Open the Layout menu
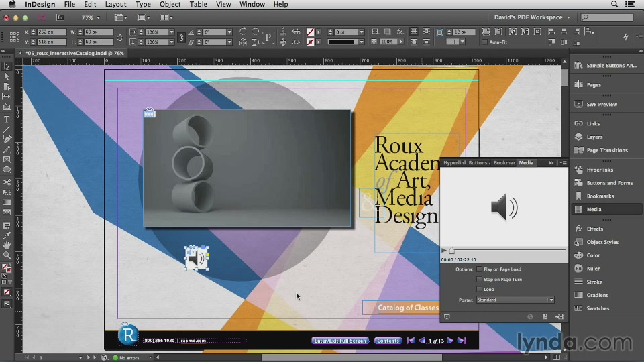This screenshot has width=644, height=362. pos(115,4)
